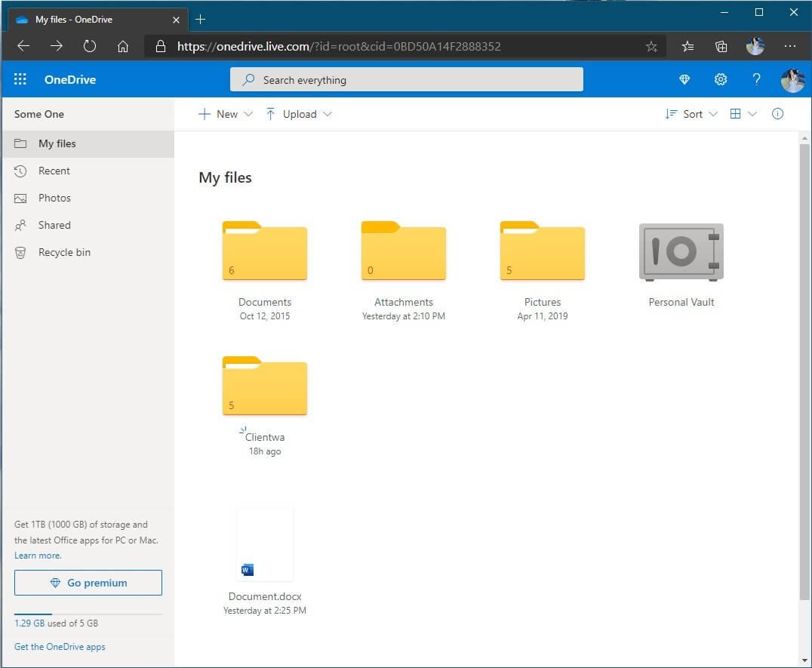Open the details info pane icon

point(777,114)
